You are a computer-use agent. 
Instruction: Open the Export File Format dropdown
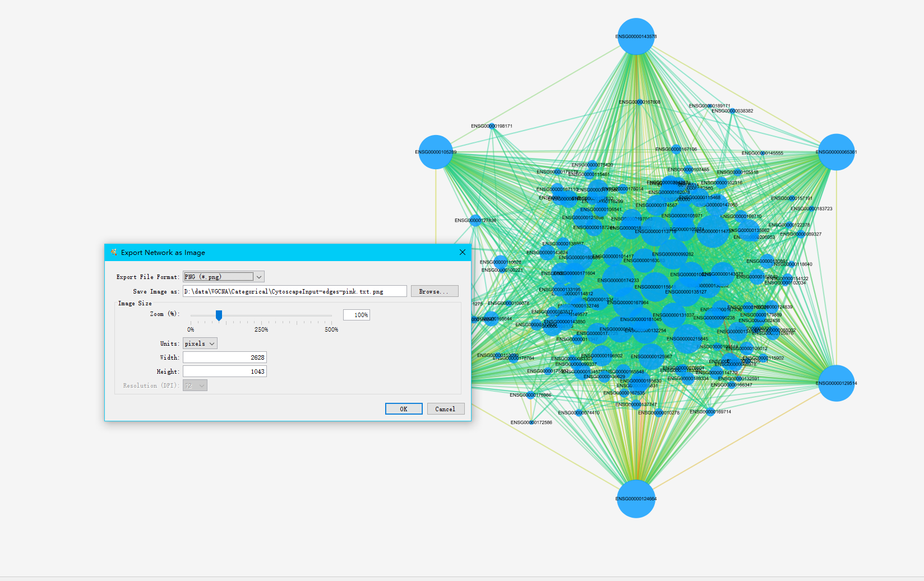click(x=258, y=277)
